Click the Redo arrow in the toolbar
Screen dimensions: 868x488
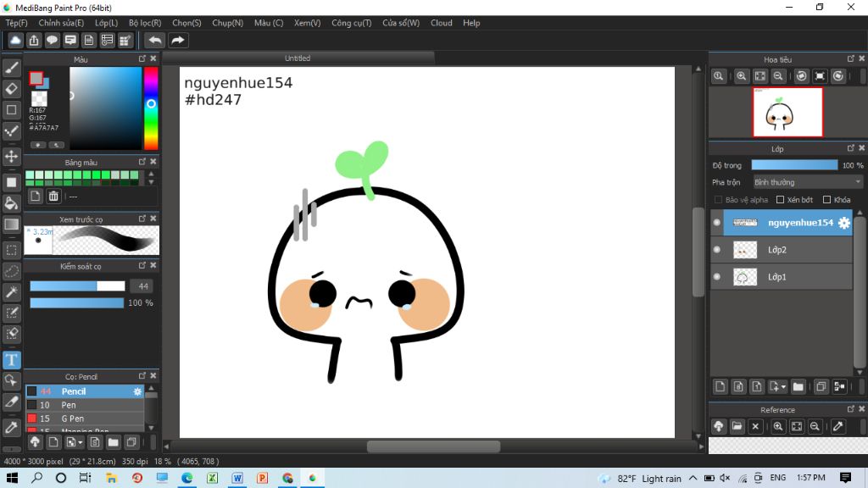(178, 41)
